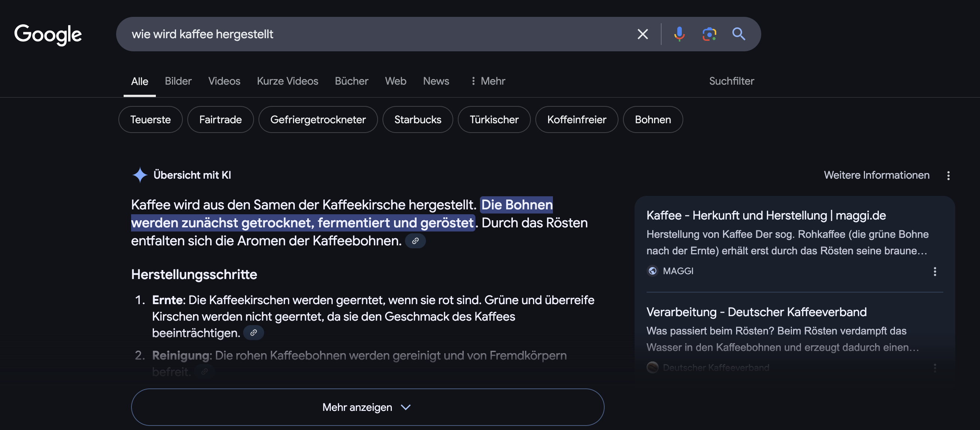Apply the Bohnen suggestion chip
Viewport: 980px width, 430px height.
click(x=653, y=119)
